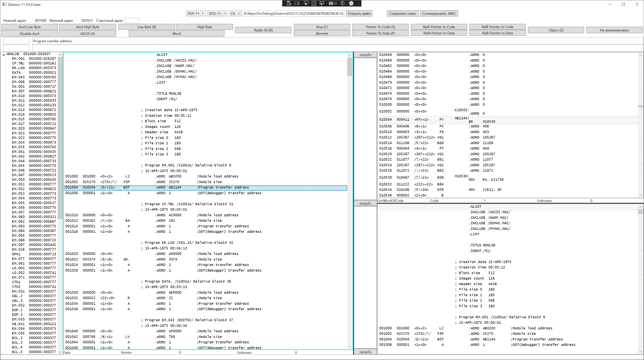Open Live Visual Tree icon in debug toolbar
Image resolution: width=644 pixels, height=360 pixels.
coord(289,3)
